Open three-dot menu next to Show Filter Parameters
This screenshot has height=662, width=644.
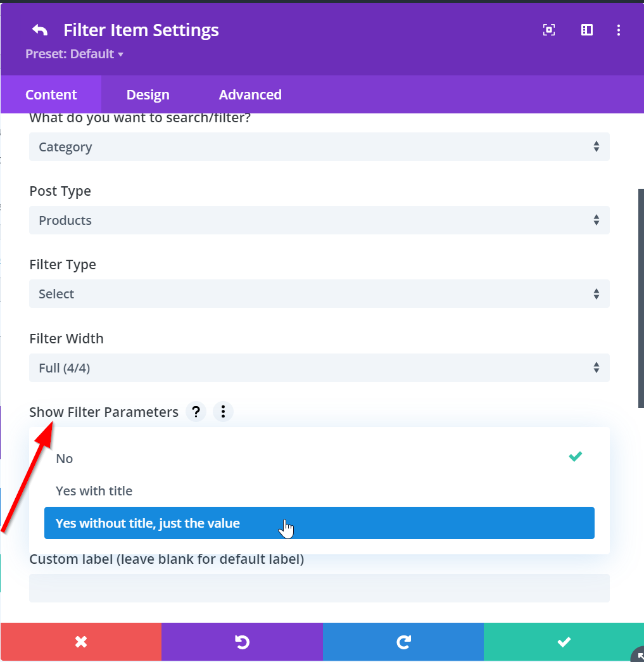coord(223,412)
